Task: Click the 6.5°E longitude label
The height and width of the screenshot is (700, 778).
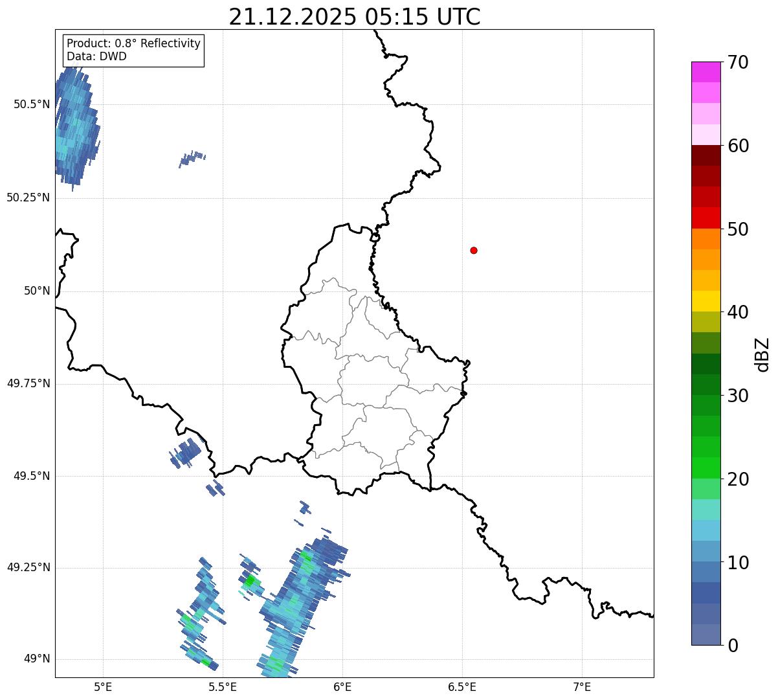Action: point(462,686)
